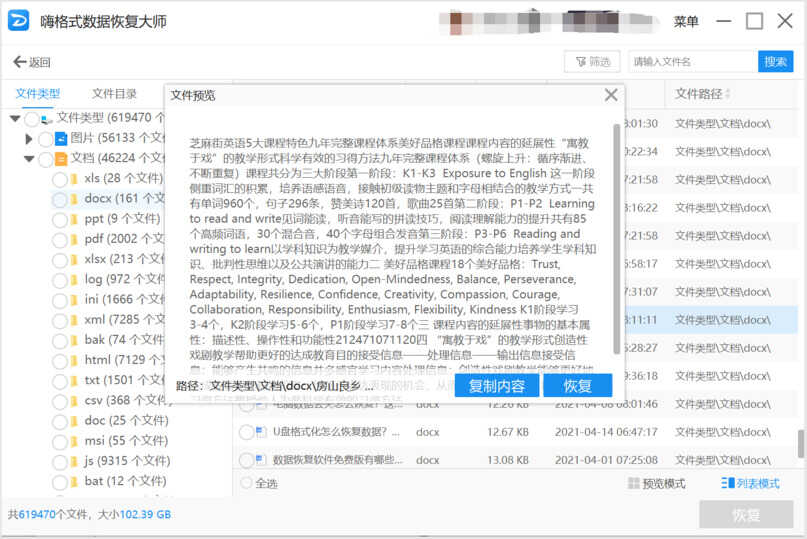Toggle the 全选 select-all checkbox
Image resolution: width=807 pixels, height=539 pixels.
[247, 483]
